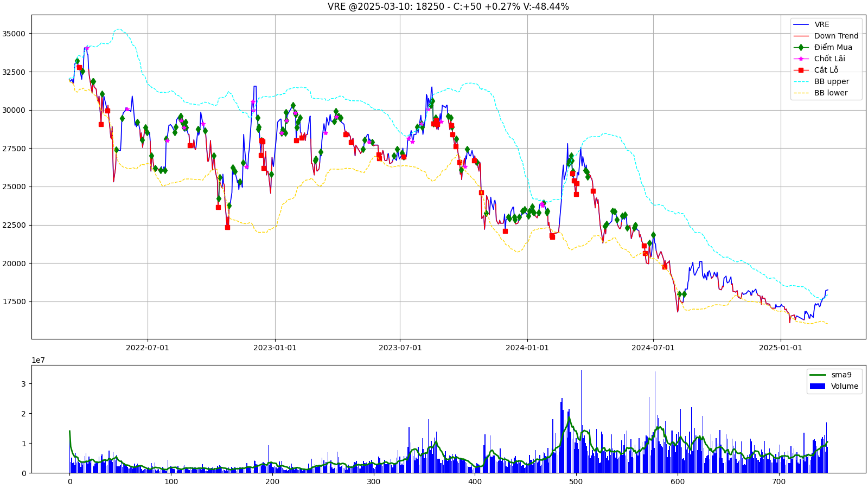Viewport: 868px width, 488px height.
Task: Click the volume x-axis label 100
Action: pyautogui.click(x=171, y=481)
